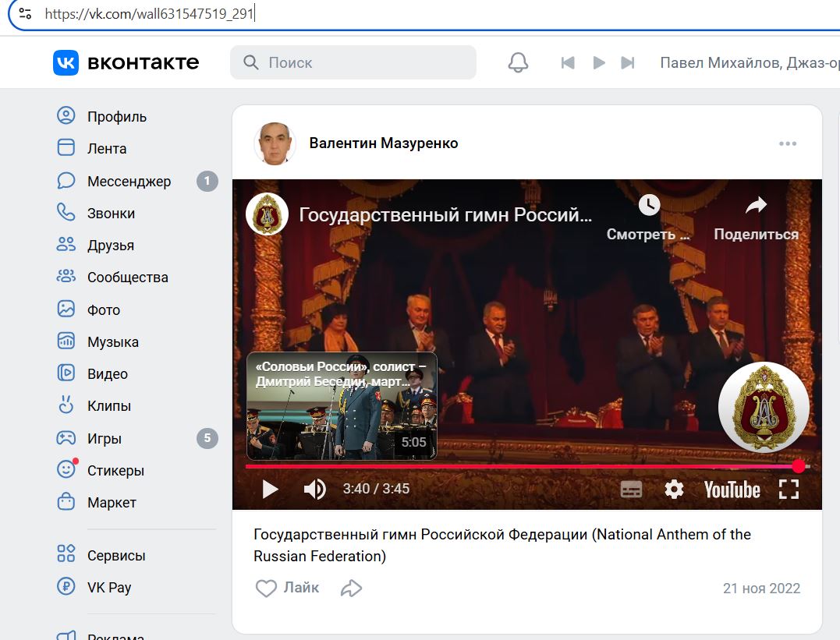The height and width of the screenshot is (640, 840).
Task: Play music in header player
Action: click(599, 62)
